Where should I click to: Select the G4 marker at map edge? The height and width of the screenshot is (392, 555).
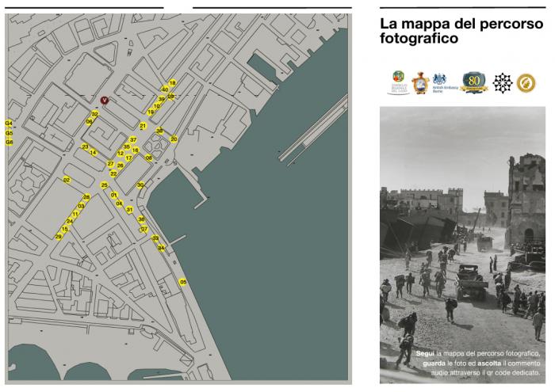pos(10,124)
